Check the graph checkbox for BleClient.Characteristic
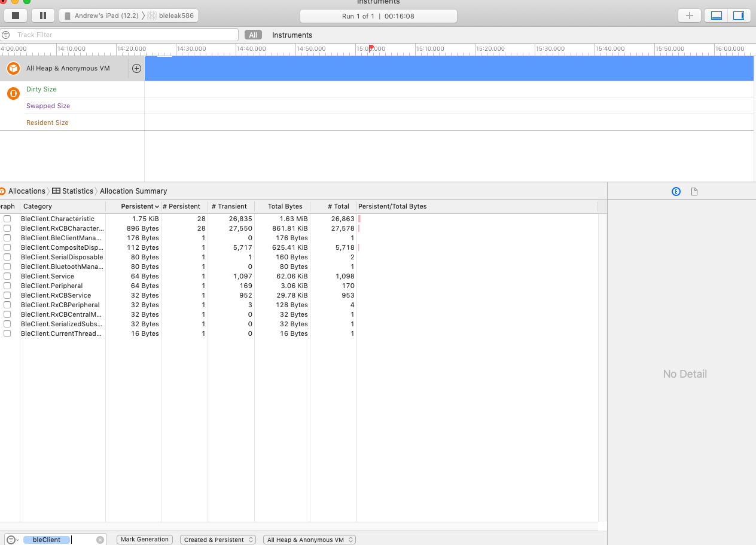Viewport: 756px width, 545px height. (x=7, y=219)
